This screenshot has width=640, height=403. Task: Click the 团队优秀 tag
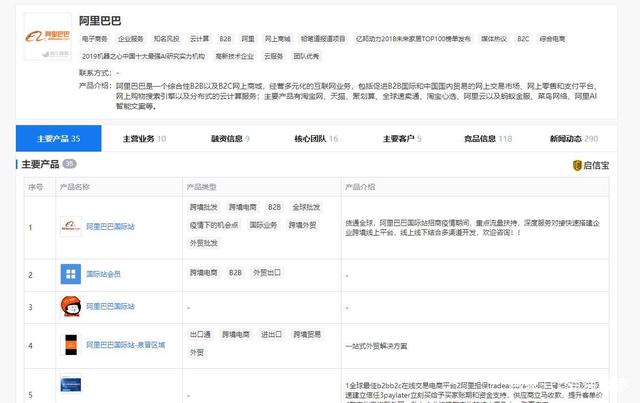click(x=306, y=56)
